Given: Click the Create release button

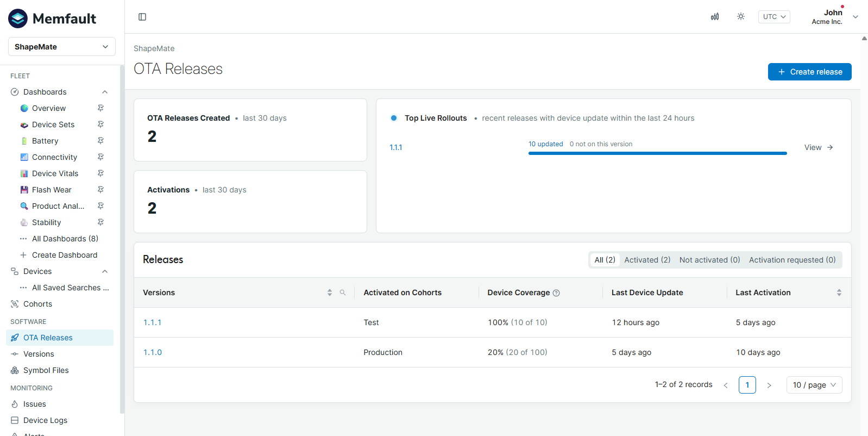Looking at the screenshot, I should (x=810, y=72).
